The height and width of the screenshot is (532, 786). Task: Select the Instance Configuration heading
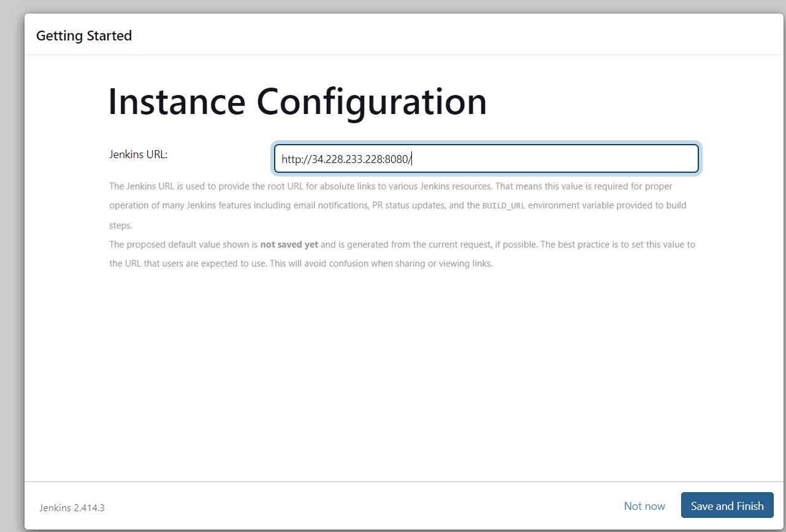point(297,101)
